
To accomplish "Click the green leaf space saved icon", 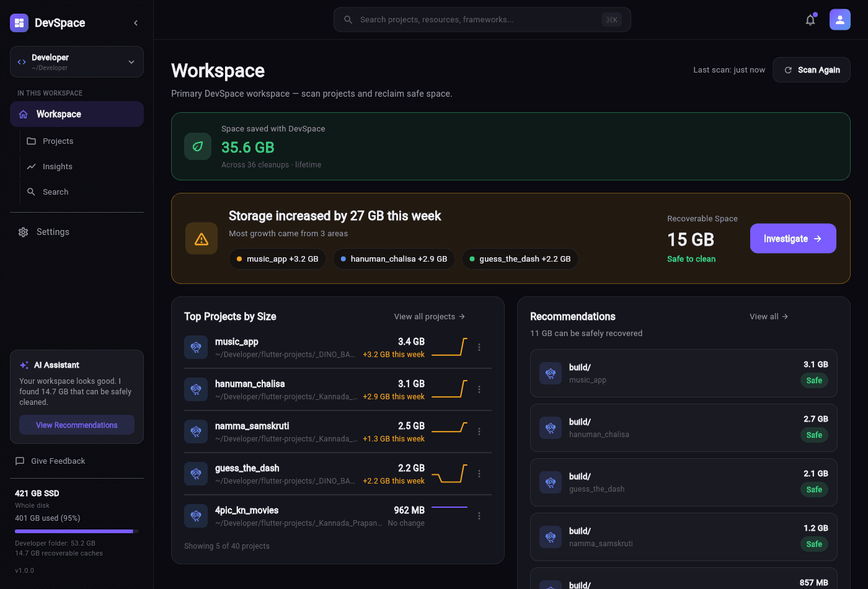I will (198, 146).
